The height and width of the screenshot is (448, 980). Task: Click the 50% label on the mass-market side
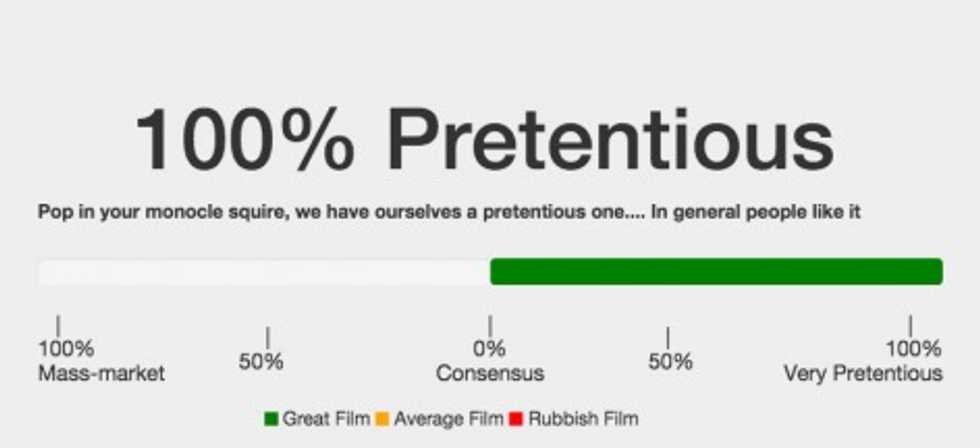pyautogui.click(x=261, y=362)
